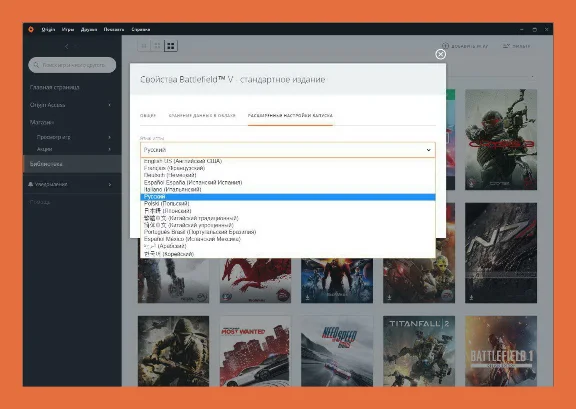Viewport: 576px width, 409px height.
Task: Choose Français from language list
Action: pyautogui.click(x=288, y=168)
